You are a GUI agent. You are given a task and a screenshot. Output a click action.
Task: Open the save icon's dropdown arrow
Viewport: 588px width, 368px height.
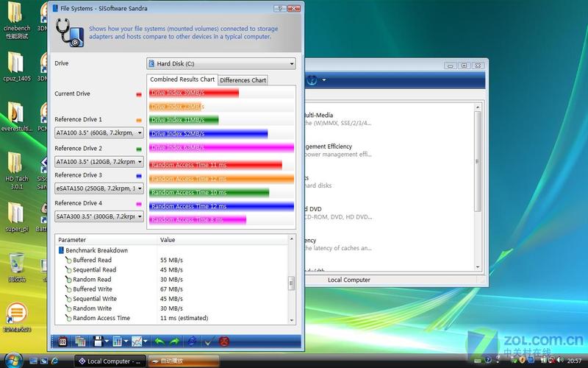point(107,342)
